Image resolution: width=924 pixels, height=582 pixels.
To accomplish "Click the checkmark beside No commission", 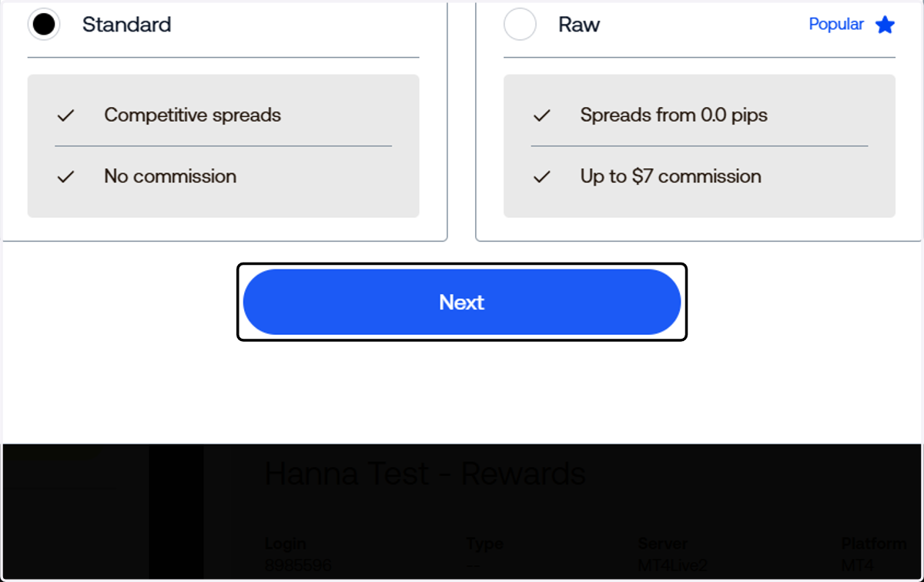I will tap(66, 176).
